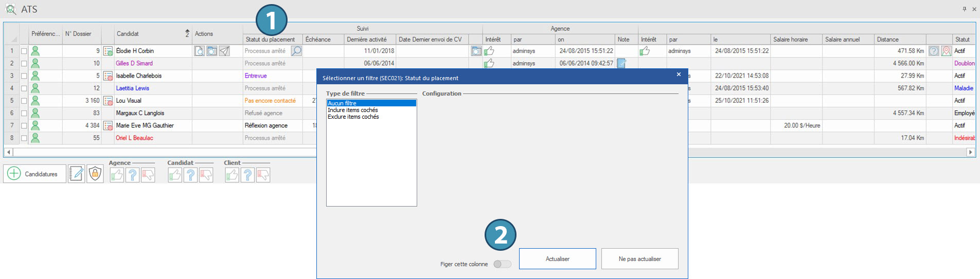Image resolution: width=980 pixels, height=279 pixels.
Task: Click the Actualiser button
Action: click(557, 259)
